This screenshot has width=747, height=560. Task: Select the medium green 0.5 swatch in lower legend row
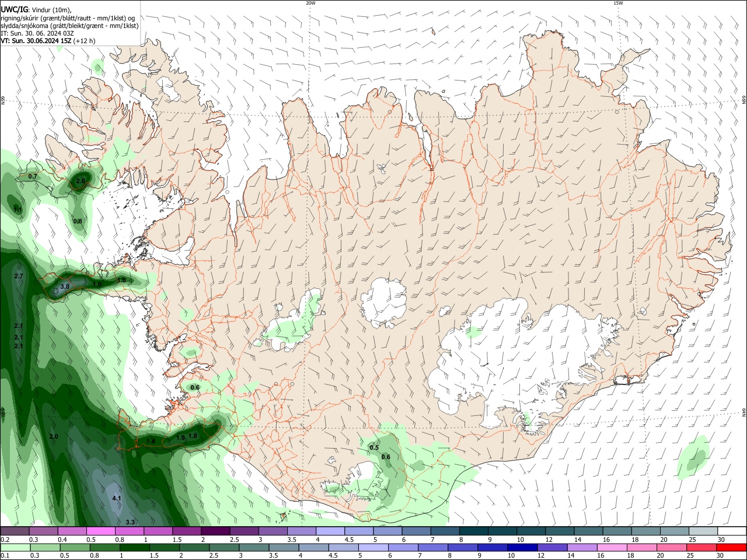point(75,547)
